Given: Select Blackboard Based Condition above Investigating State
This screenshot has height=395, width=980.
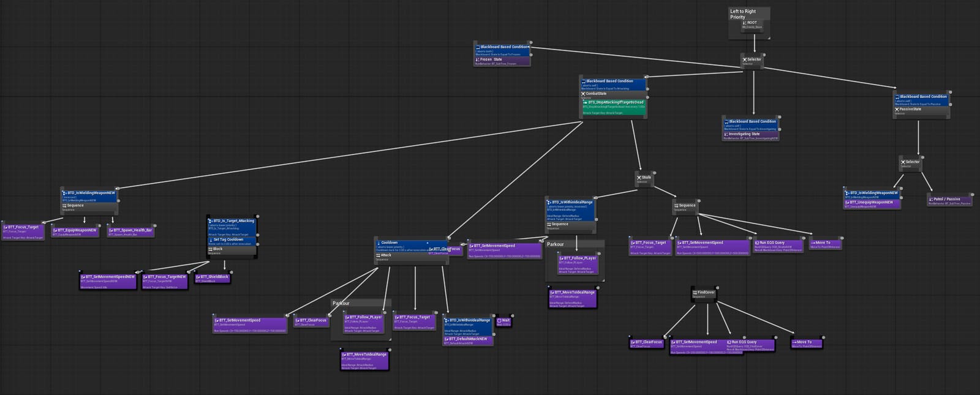Looking at the screenshot, I should pos(751,125).
